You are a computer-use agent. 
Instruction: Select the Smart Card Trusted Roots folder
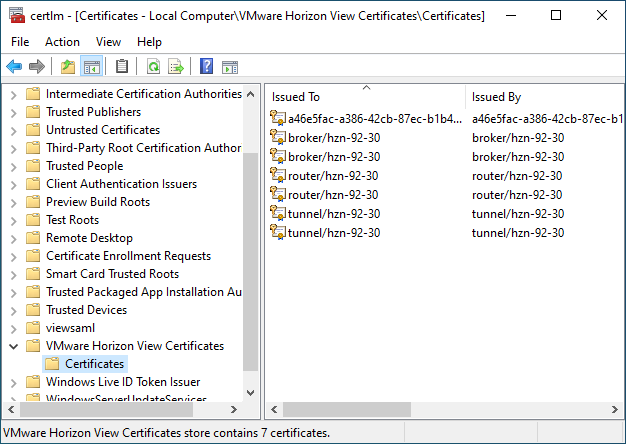[x=112, y=274]
